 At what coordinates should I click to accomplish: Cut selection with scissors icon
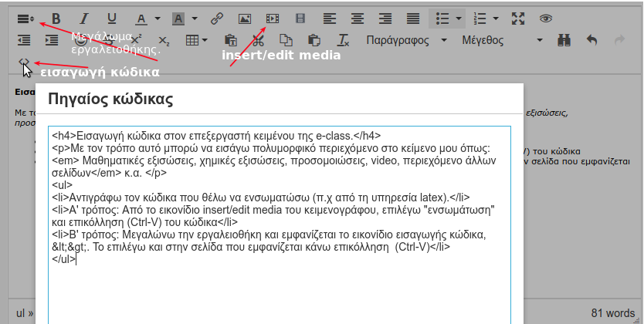pos(258,40)
